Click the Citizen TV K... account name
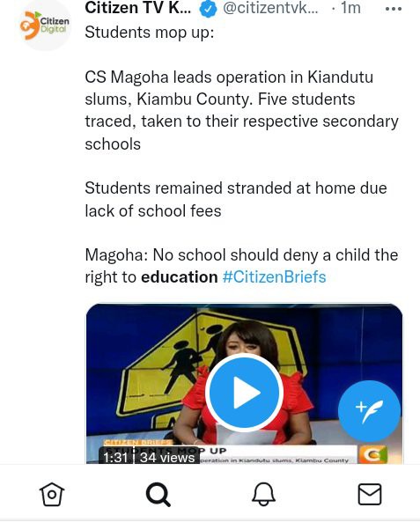 click(137, 8)
